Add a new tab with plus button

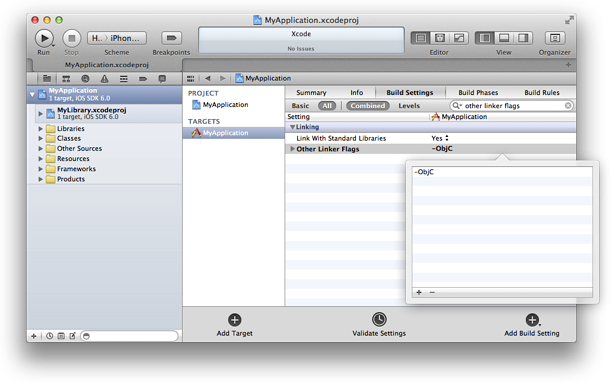[568, 65]
